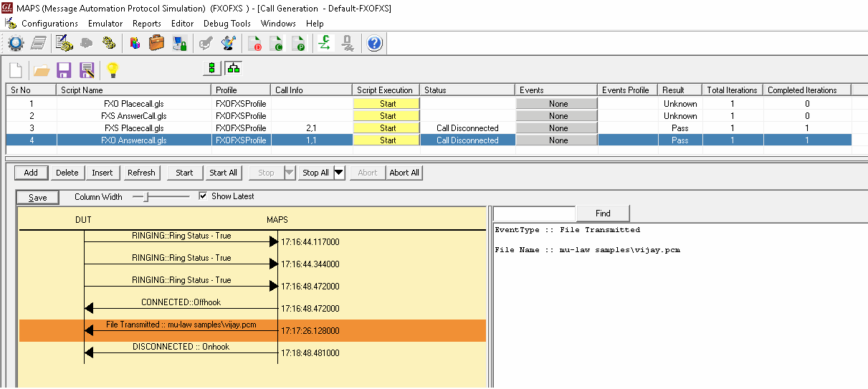868x389 pixels.
Task: Click the blue satellite dish toolbar icon
Action: point(229,43)
